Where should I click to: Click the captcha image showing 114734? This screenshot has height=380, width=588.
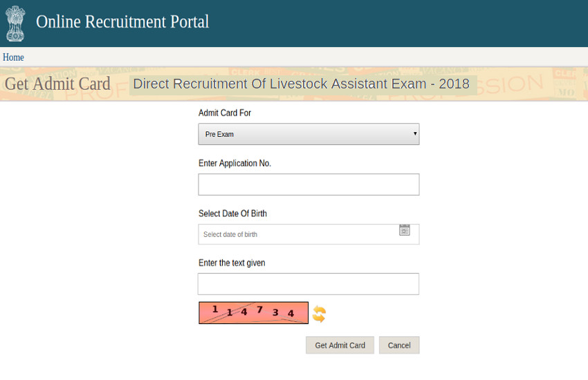tap(253, 313)
